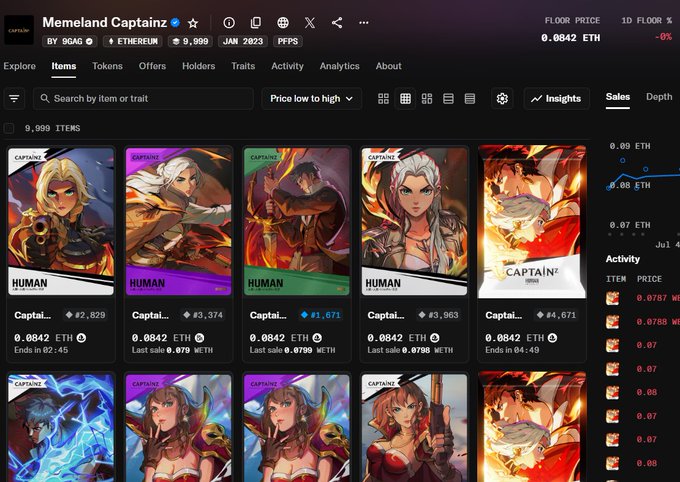The height and width of the screenshot is (482, 680).
Task: Click the rarity badge #3,374
Action: tap(203, 315)
